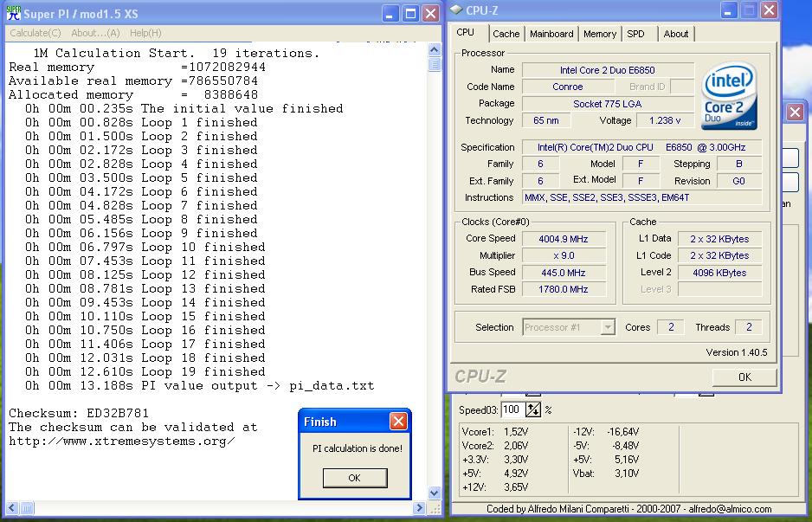The image size is (812, 522).
Task: Click the 'Loop 10 finished' line
Action: (x=145, y=247)
